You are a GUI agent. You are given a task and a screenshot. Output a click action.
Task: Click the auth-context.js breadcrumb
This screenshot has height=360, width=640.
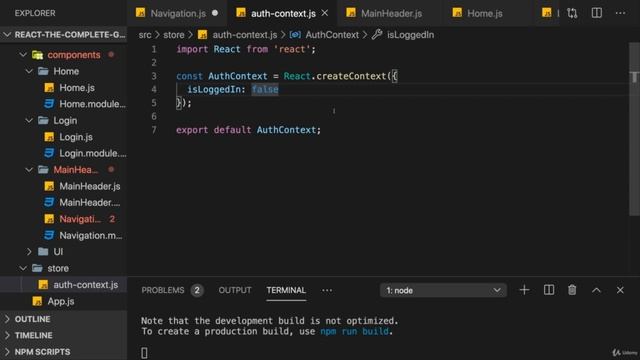(244, 35)
